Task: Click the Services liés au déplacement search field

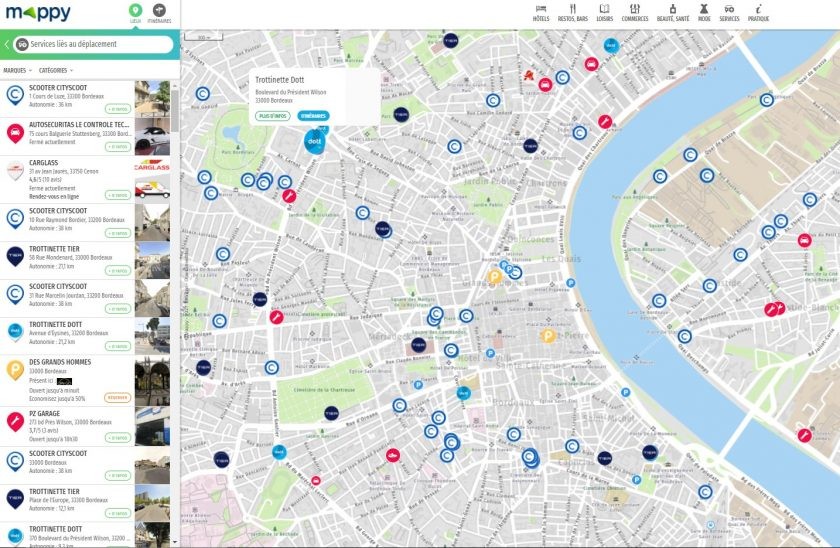Action: [x=94, y=44]
